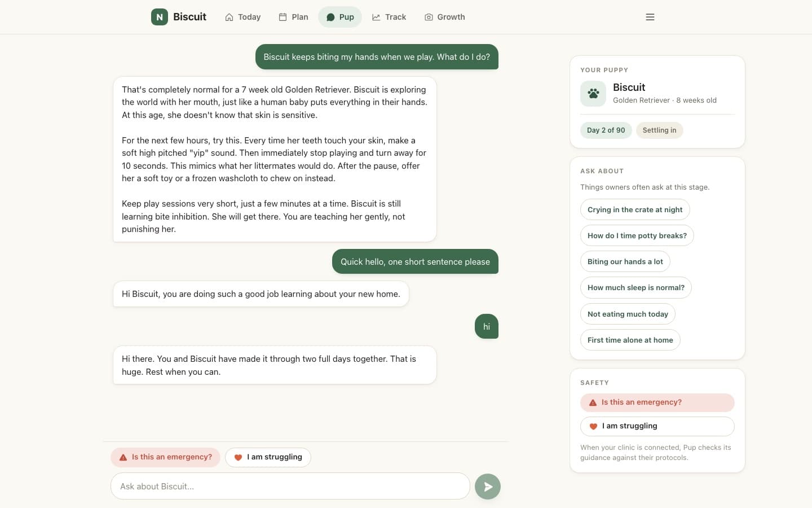Viewport: 812px width, 508px height.
Task: Focus the 'Ask about Biscuit...' input field
Action: pos(290,487)
